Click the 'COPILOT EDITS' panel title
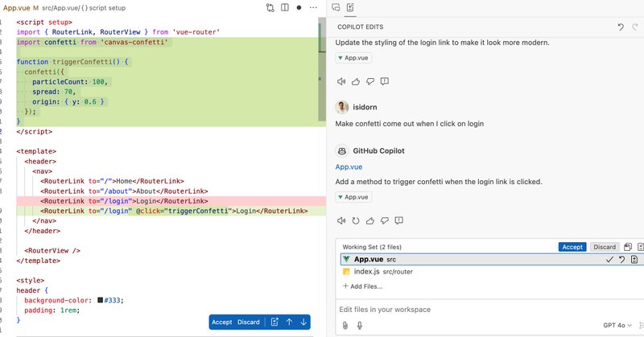Screen dimensions: 644x337 click(360, 27)
